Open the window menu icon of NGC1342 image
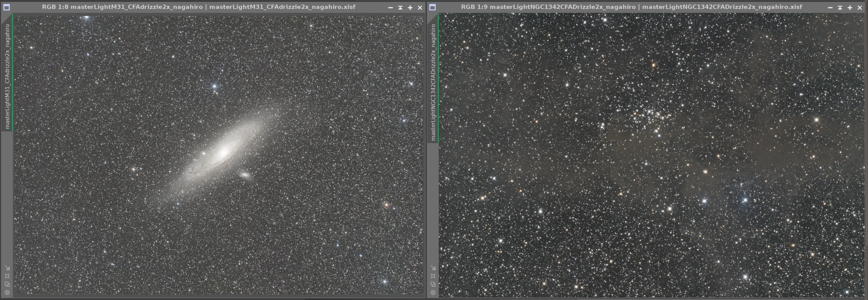 coord(432,7)
